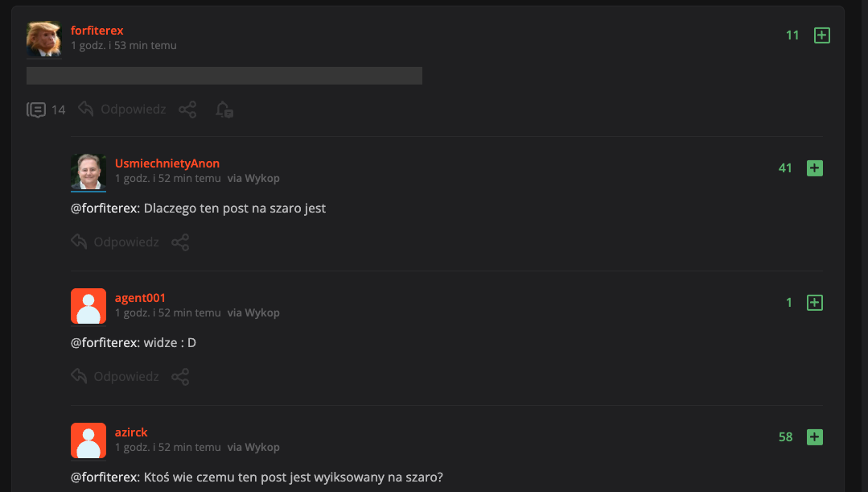This screenshot has width=868, height=492.
Task: Reply to forfiterex's post via Odpowiedz
Action: coord(122,110)
